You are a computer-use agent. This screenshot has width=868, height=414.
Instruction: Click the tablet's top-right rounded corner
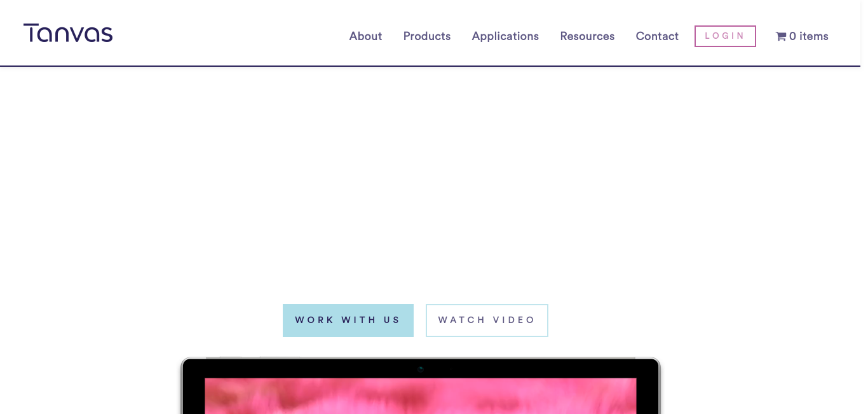click(655, 363)
